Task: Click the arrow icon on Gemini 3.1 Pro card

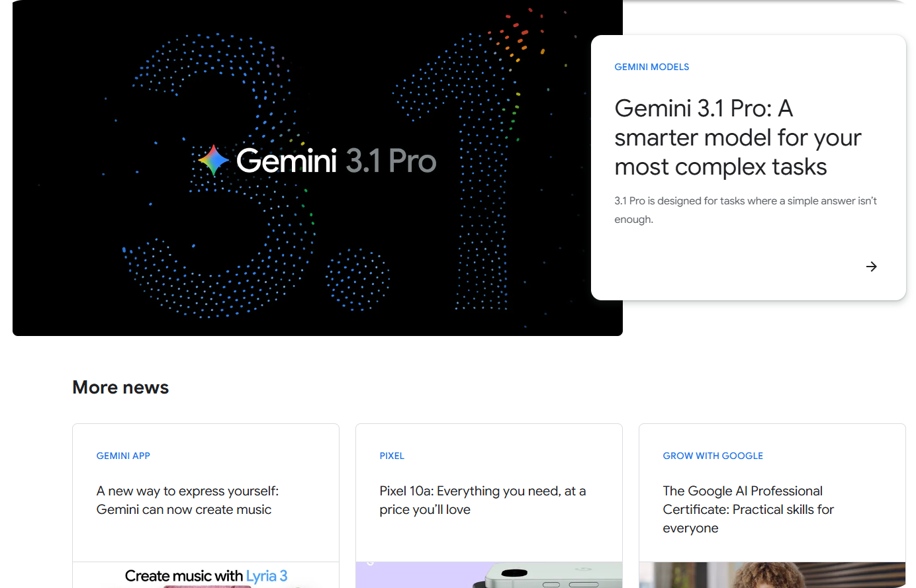Action: point(871,267)
